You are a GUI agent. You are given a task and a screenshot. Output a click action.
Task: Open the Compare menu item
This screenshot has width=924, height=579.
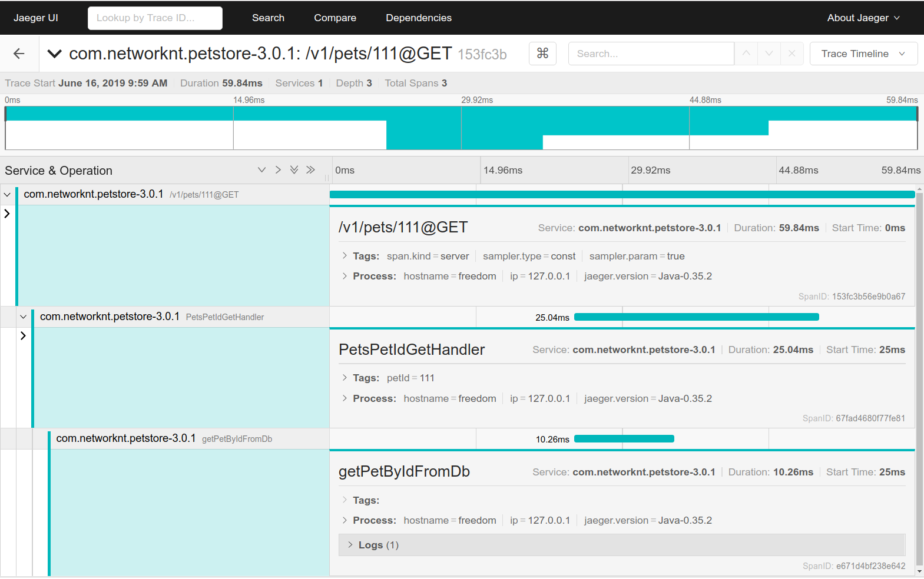(x=335, y=18)
